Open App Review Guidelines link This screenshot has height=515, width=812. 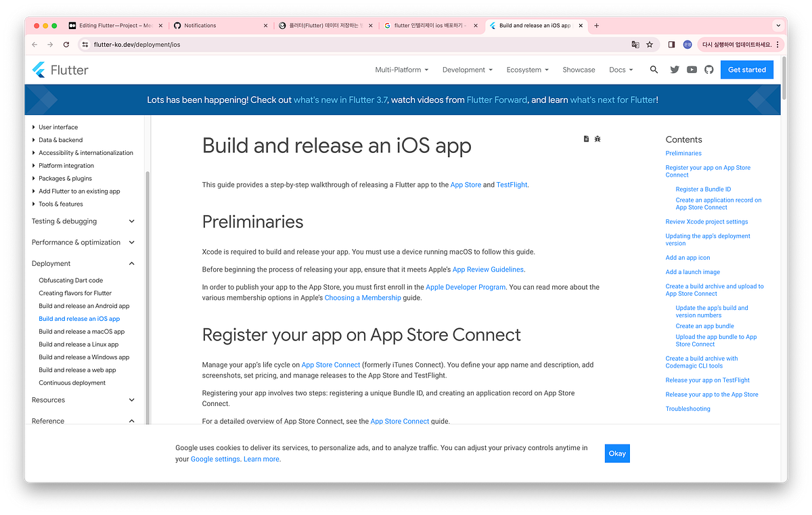click(x=488, y=269)
